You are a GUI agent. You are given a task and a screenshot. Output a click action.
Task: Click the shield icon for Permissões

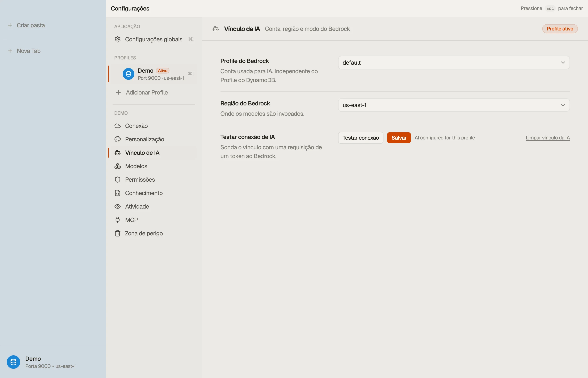pyautogui.click(x=118, y=180)
